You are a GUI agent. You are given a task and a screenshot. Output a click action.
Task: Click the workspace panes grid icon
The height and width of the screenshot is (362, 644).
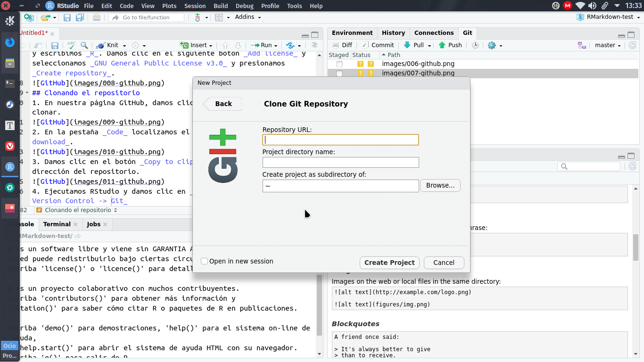click(x=219, y=17)
